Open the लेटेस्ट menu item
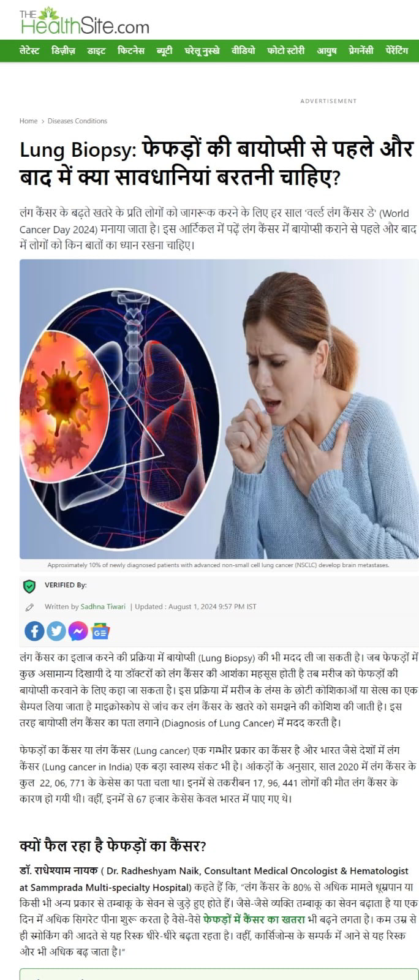 click(x=29, y=51)
